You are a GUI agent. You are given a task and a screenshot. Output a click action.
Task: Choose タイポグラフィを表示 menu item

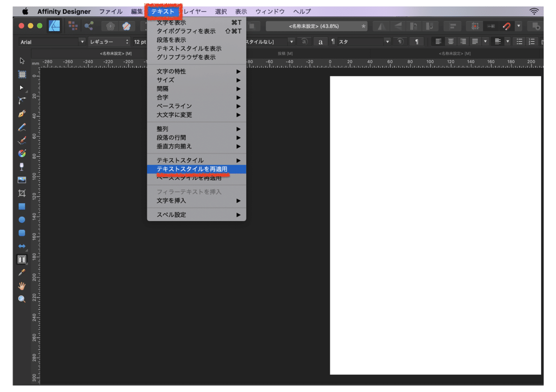(196, 31)
